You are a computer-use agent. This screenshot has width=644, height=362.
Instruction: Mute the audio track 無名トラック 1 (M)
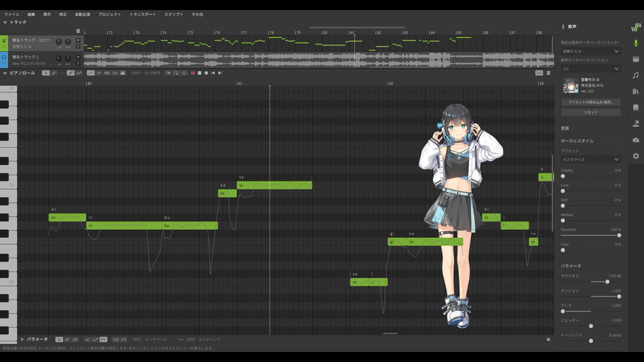coord(78,57)
